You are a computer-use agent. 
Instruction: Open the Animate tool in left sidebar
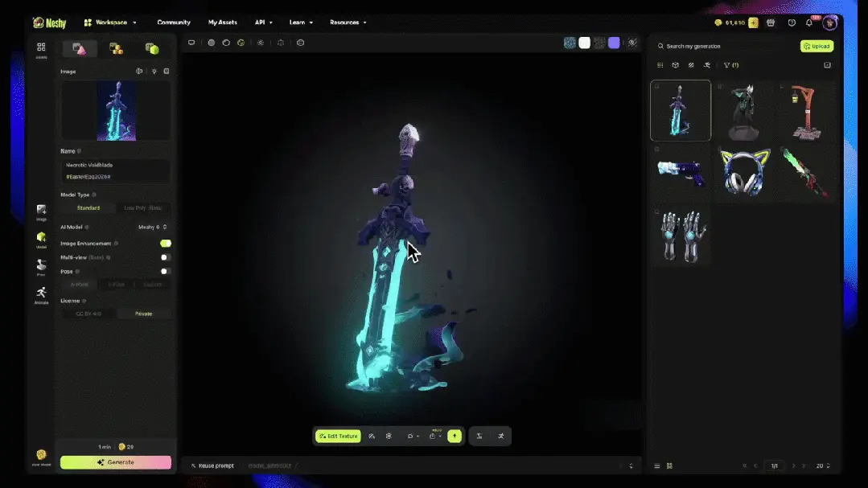pos(40,295)
